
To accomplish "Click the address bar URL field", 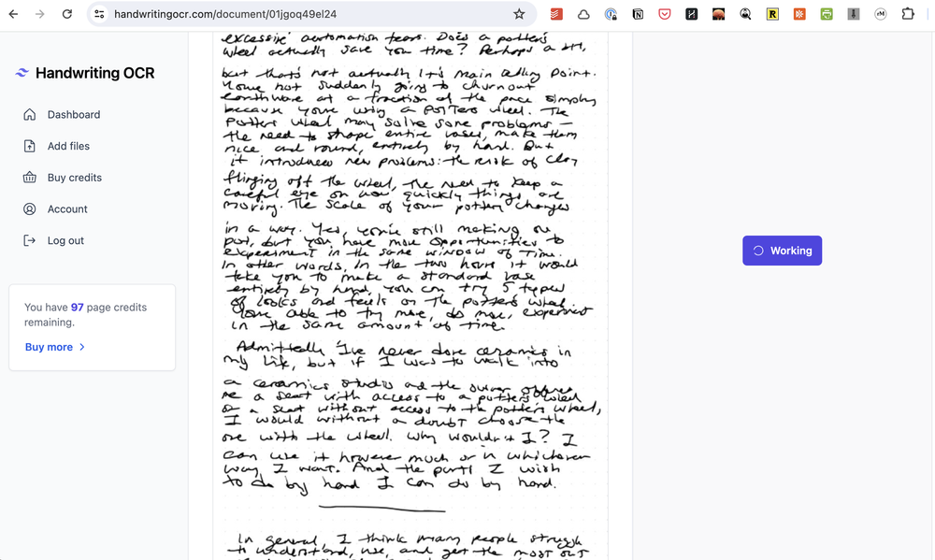I will click(280, 15).
